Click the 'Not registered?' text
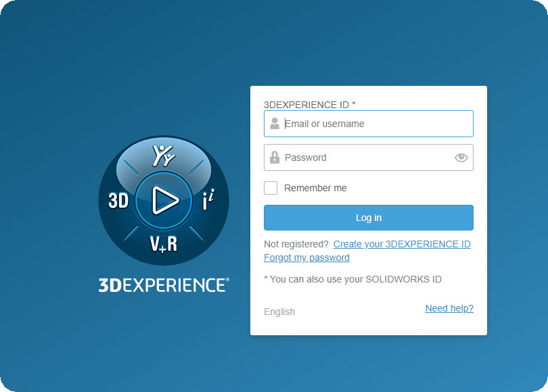The height and width of the screenshot is (392, 548). pyautogui.click(x=296, y=244)
